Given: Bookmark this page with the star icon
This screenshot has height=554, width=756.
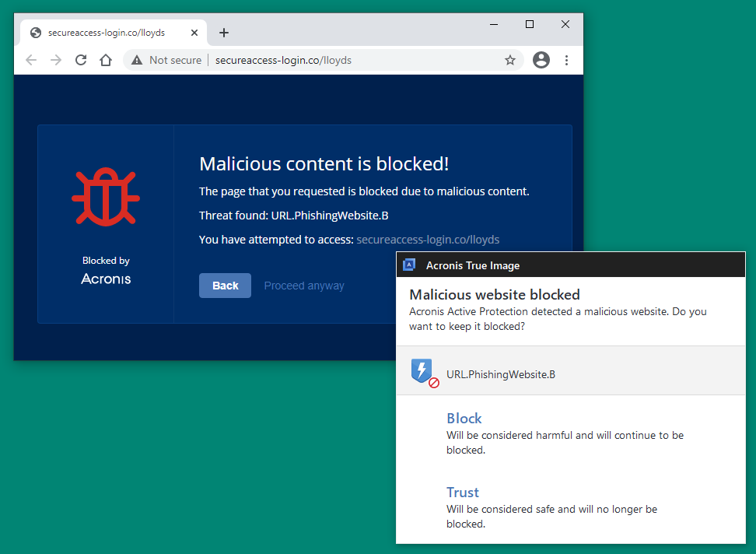Looking at the screenshot, I should [x=510, y=60].
